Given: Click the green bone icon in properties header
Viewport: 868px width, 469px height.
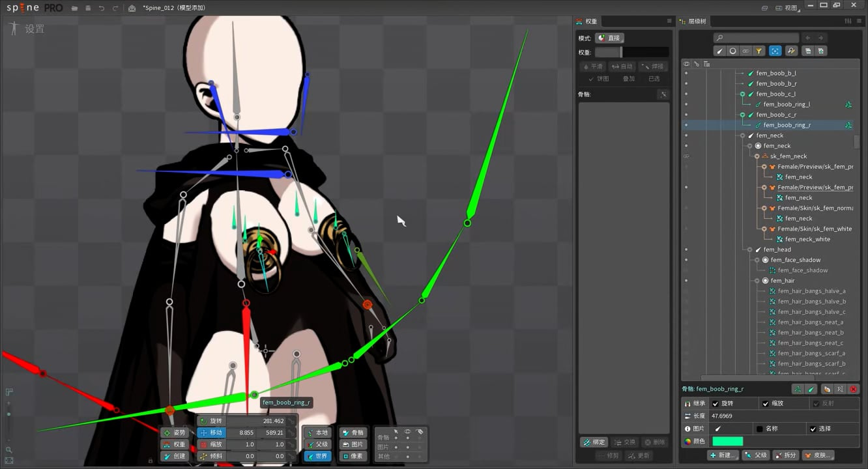Looking at the screenshot, I should click(811, 389).
